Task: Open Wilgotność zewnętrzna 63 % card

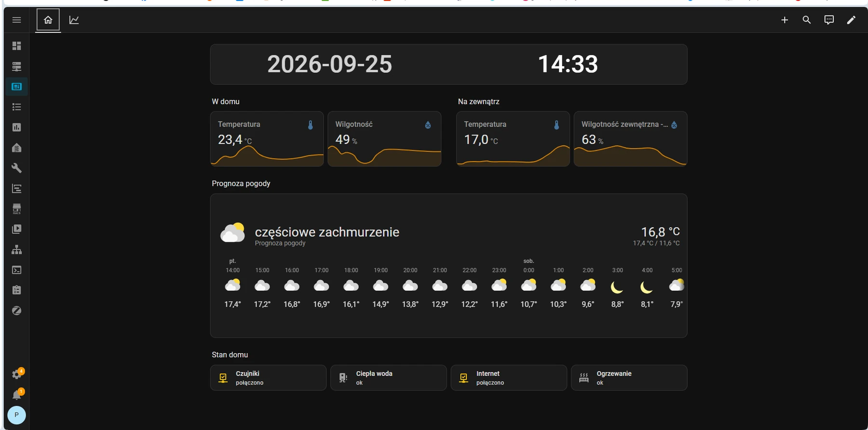Action: point(630,139)
